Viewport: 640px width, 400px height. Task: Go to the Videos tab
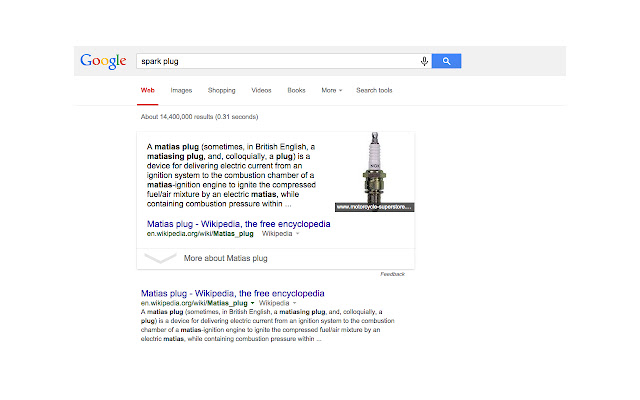point(261,90)
